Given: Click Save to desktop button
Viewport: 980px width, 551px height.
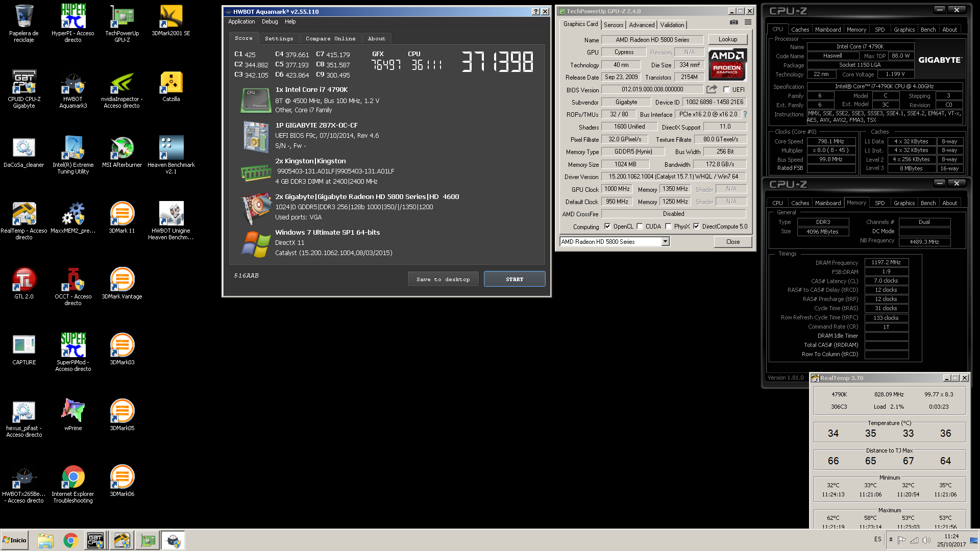Looking at the screenshot, I should click(x=443, y=279).
